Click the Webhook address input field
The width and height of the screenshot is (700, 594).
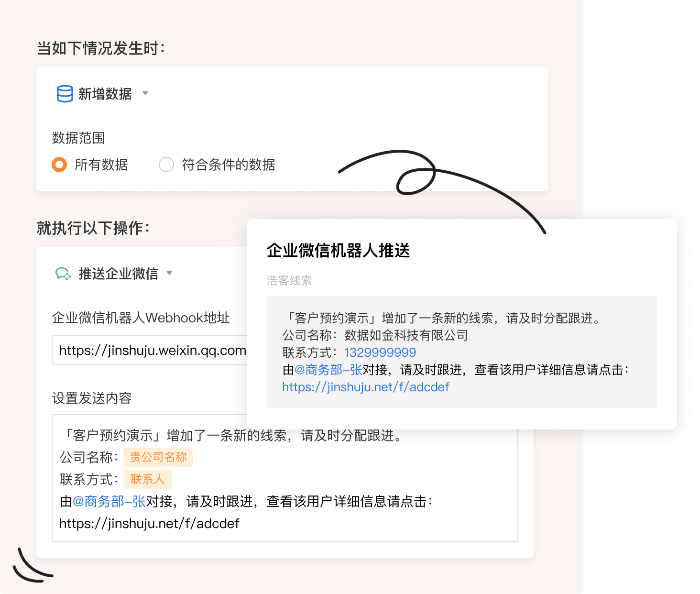coord(150,350)
